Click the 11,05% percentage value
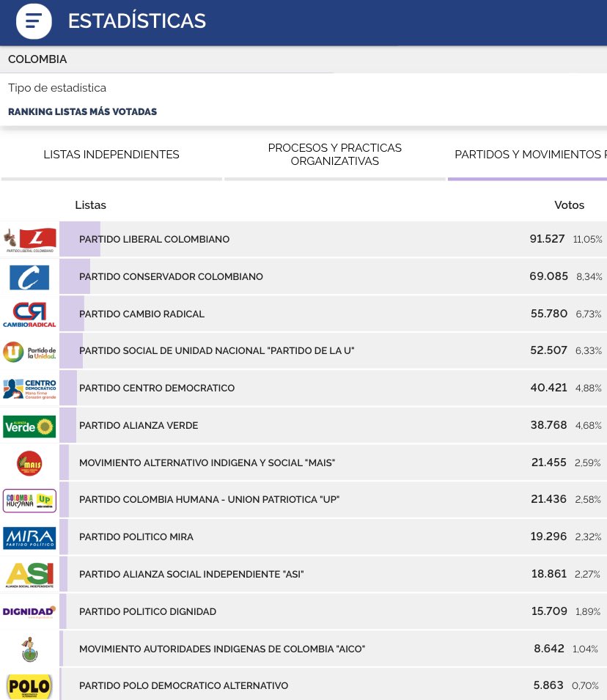This screenshot has height=700, width=607. [588, 239]
